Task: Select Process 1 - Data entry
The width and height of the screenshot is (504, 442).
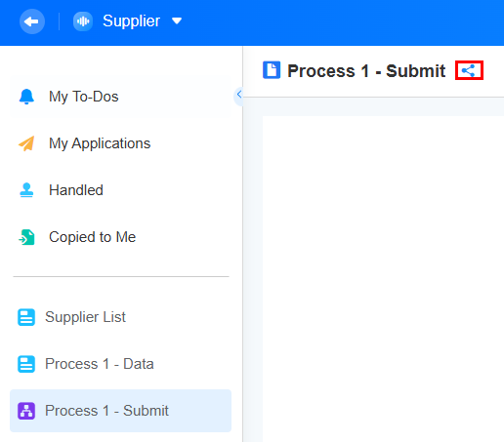Action: [120, 364]
